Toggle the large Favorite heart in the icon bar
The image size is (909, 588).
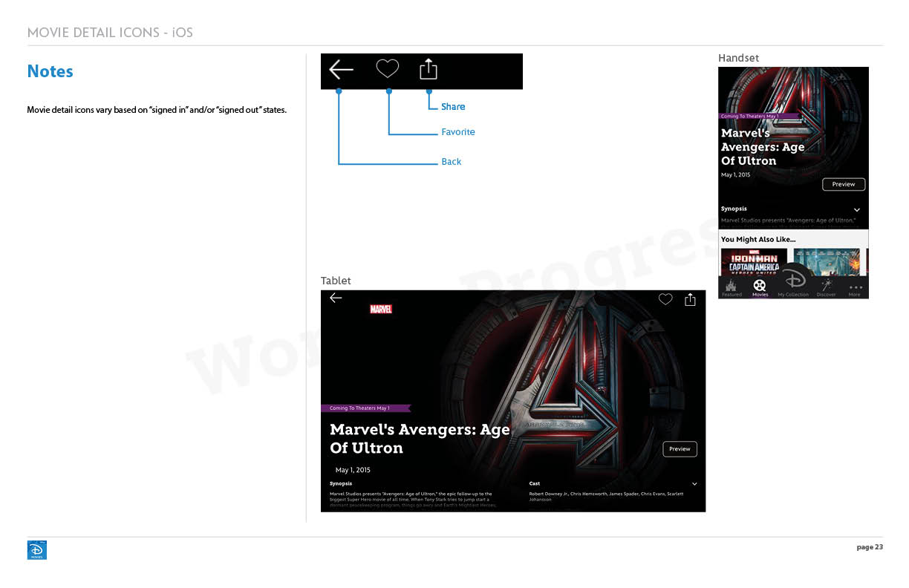tap(388, 69)
